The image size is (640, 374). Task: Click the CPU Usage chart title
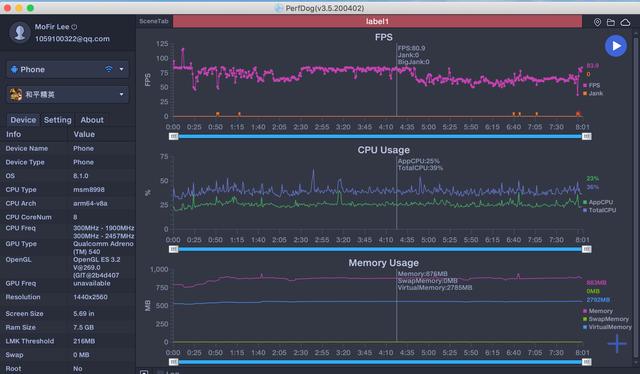(384, 150)
